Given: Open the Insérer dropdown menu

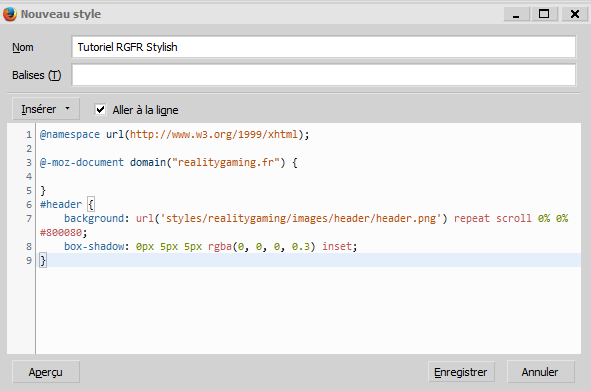Looking at the screenshot, I should coord(46,109).
